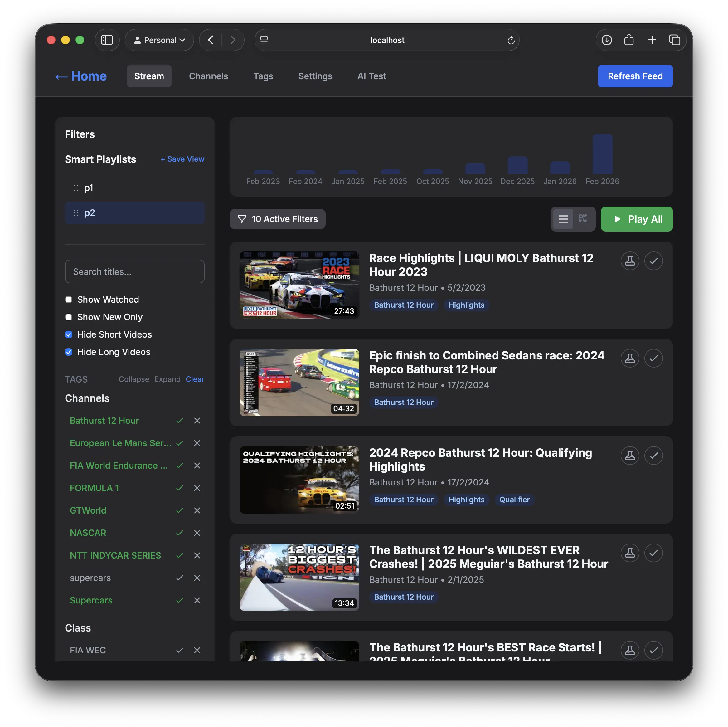Click the Refresh Feed button
This screenshot has width=728, height=727.
point(635,76)
